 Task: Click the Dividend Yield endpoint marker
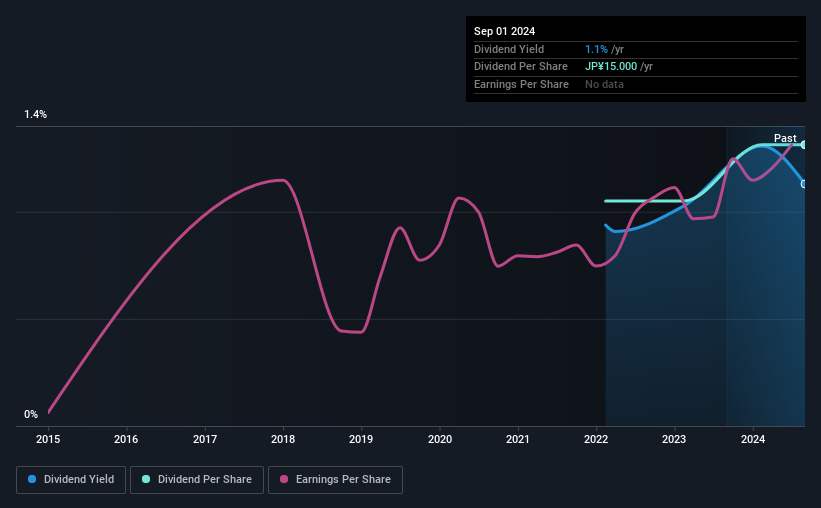pos(804,184)
